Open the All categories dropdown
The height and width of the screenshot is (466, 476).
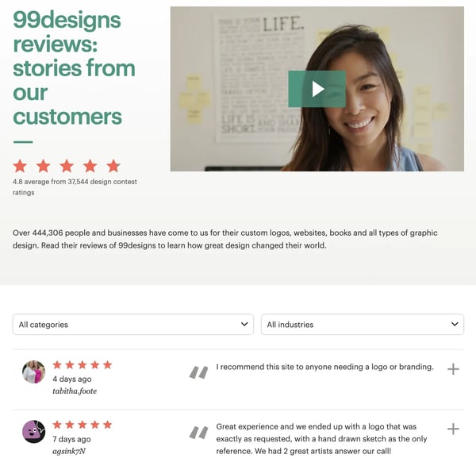pos(132,325)
